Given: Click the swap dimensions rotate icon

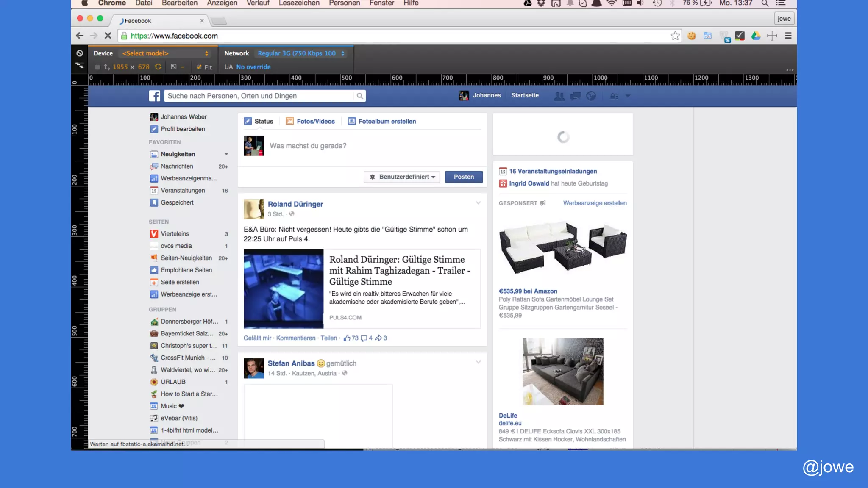Looking at the screenshot, I should 158,67.
